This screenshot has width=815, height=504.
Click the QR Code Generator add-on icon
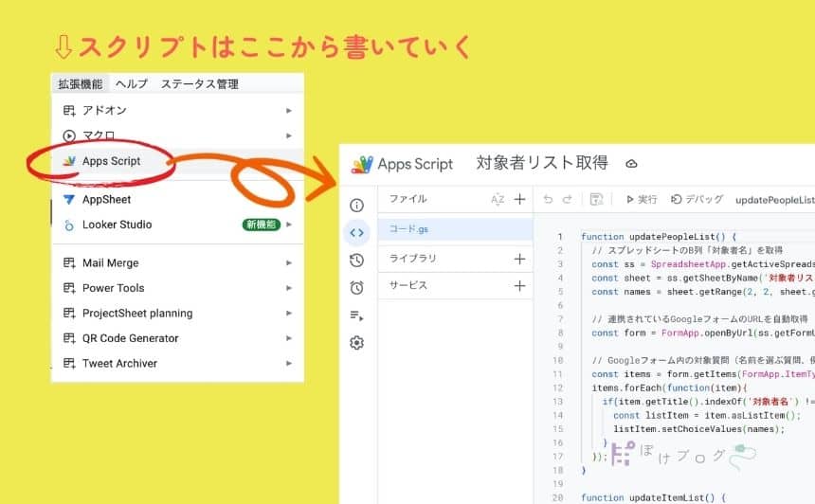tap(69, 338)
